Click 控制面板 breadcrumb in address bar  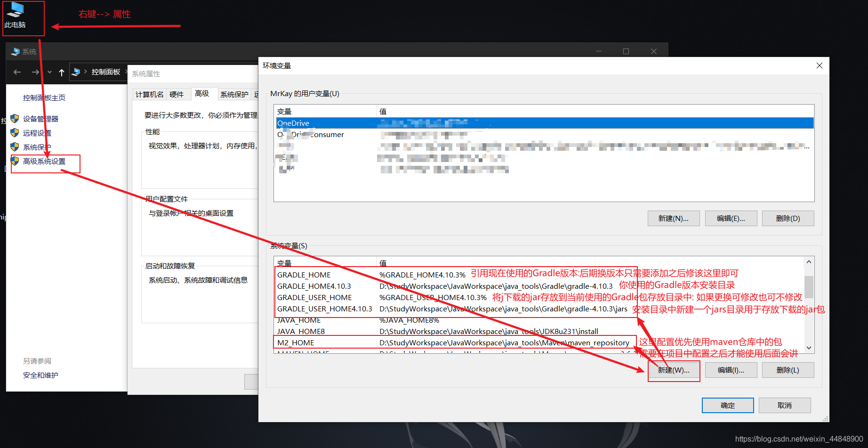tap(106, 72)
